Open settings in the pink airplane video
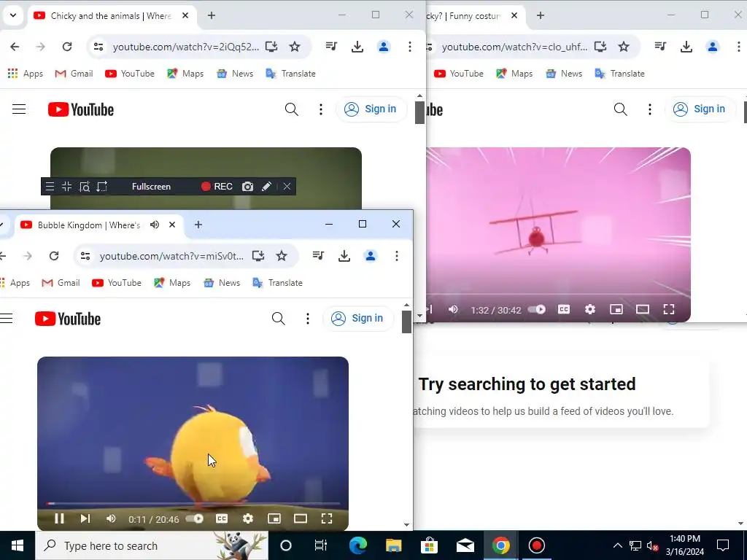747x560 pixels. (x=589, y=309)
